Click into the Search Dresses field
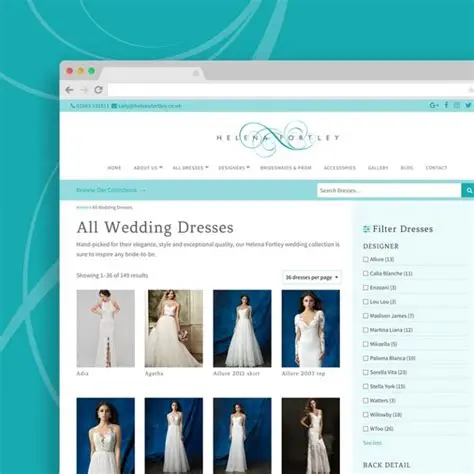Screen dimensions: 474x474 [389, 190]
